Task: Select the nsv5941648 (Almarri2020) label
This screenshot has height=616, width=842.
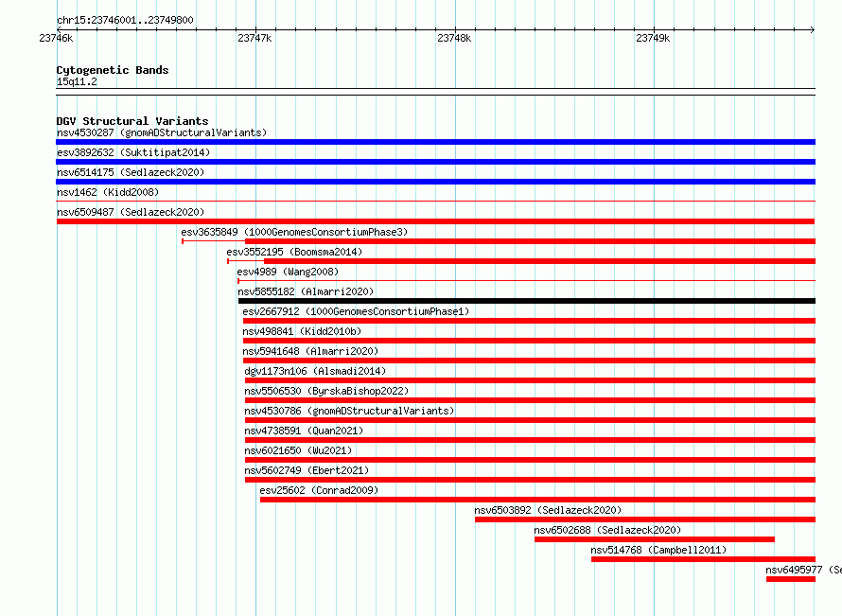Action: (310, 351)
